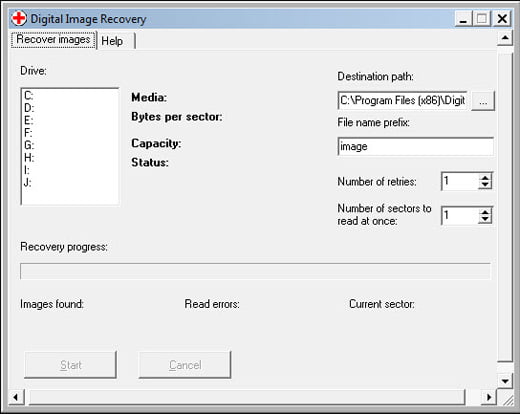
Task: Focus the sectors to read at once field
Action: 460,215
